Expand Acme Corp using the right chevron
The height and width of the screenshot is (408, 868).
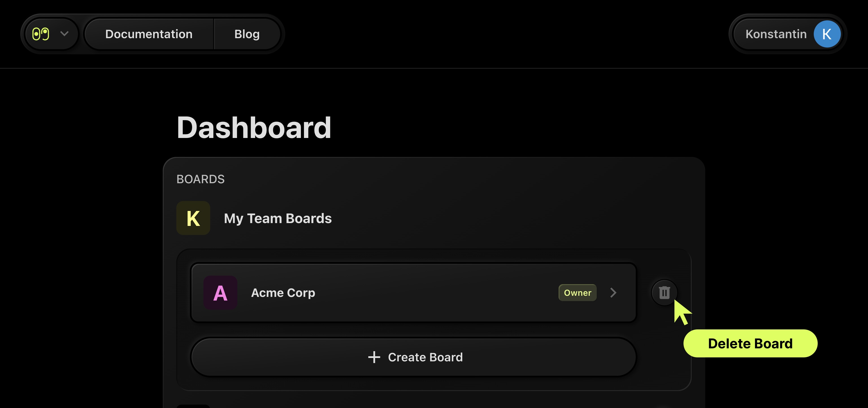tap(613, 293)
